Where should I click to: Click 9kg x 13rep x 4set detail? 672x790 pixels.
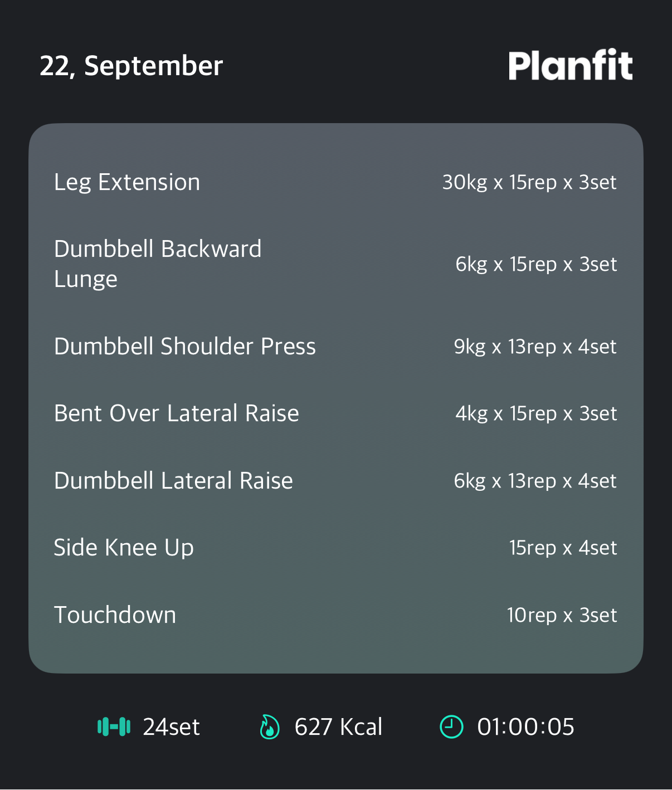(x=535, y=347)
